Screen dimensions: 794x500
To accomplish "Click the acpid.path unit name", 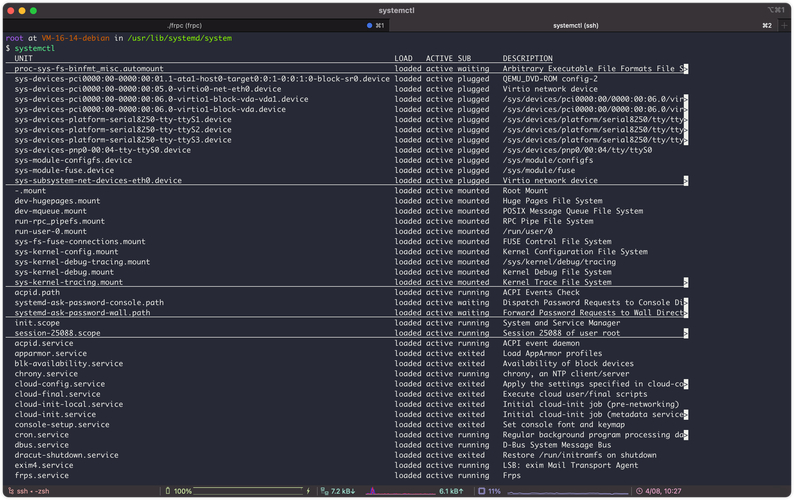I will point(37,292).
